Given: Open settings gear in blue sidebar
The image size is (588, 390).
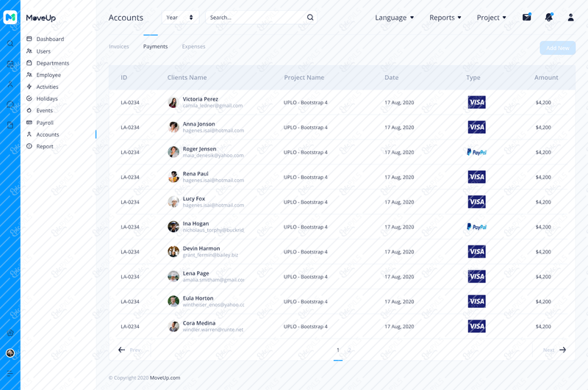Looking at the screenshot, I should pyautogui.click(x=10, y=333).
